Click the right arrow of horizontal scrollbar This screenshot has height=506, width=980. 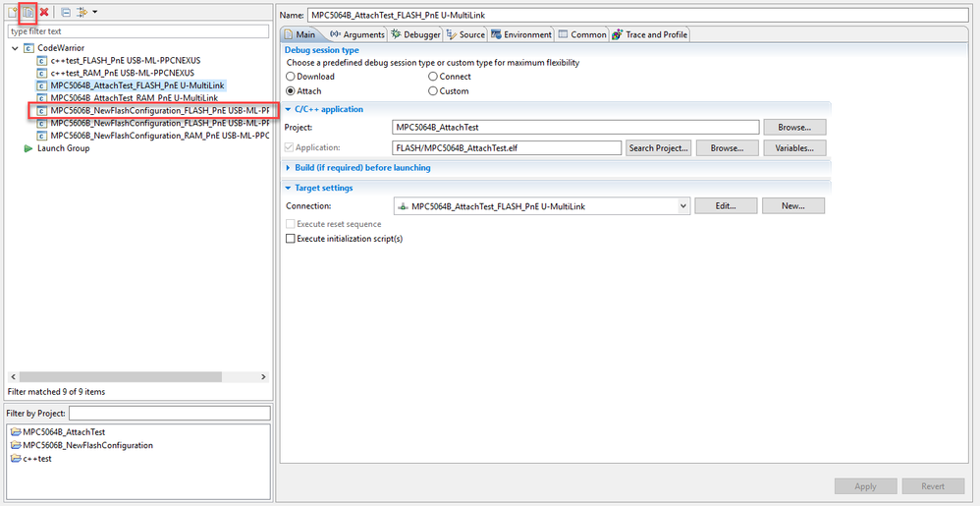point(263,377)
